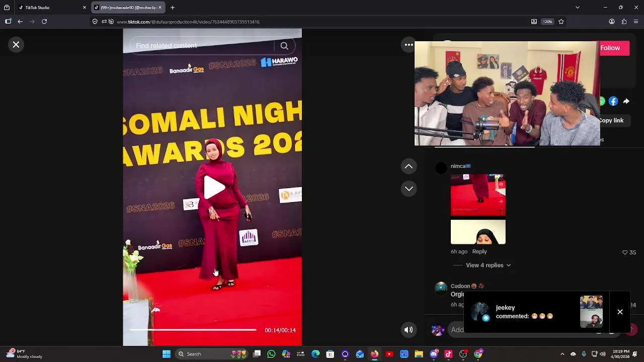This screenshot has height=362, width=644.
Task: Open Chrome from the taskbar
Action: [478, 354]
